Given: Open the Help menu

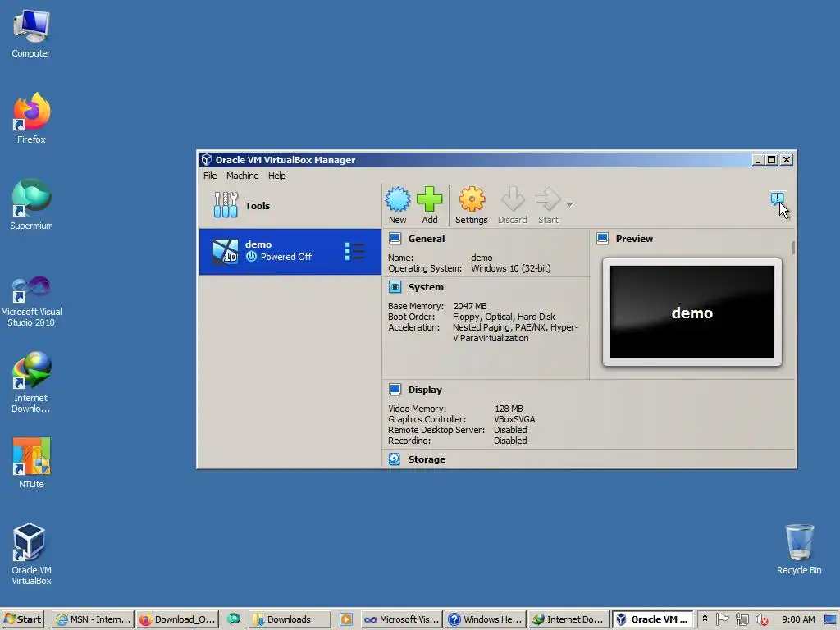Looking at the screenshot, I should 277,176.
